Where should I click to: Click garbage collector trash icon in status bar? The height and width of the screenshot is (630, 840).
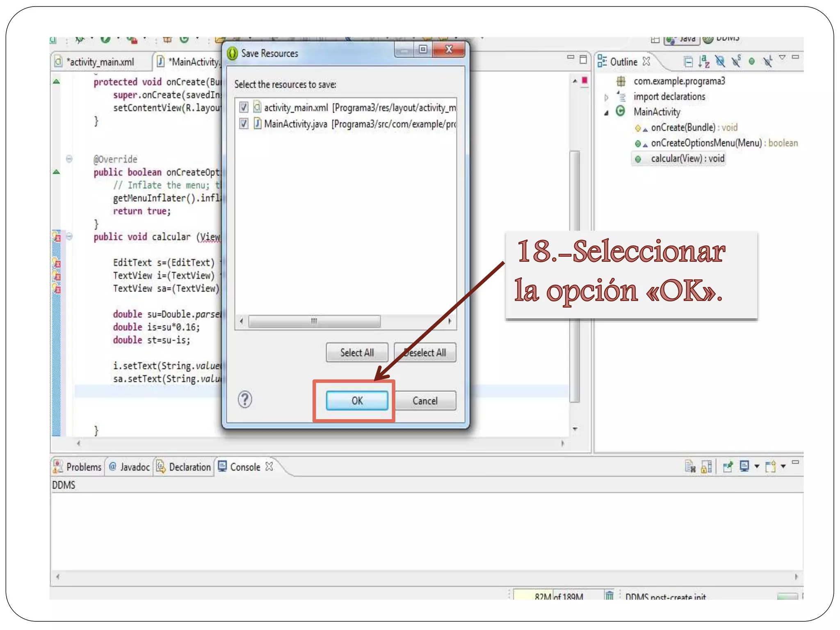pyautogui.click(x=609, y=595)
